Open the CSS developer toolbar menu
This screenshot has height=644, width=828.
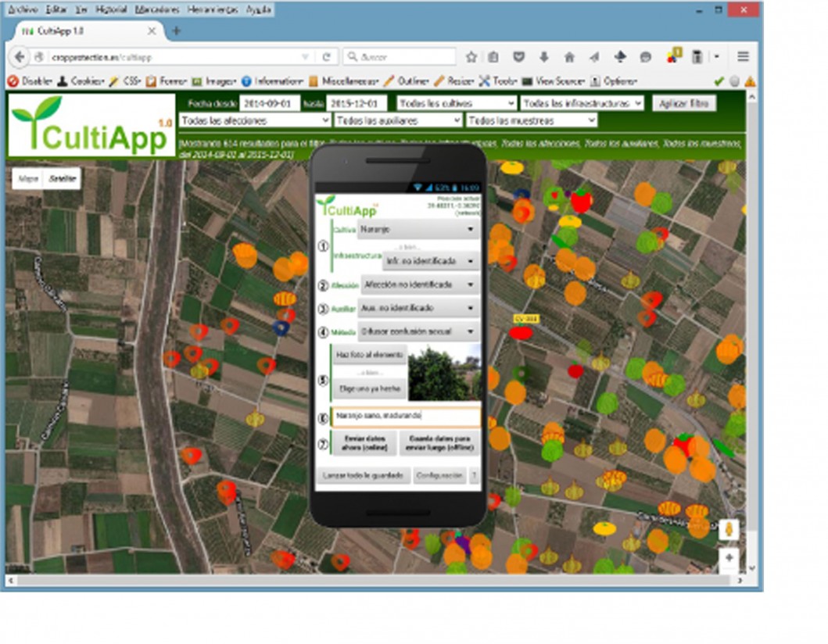coord(124,81)
